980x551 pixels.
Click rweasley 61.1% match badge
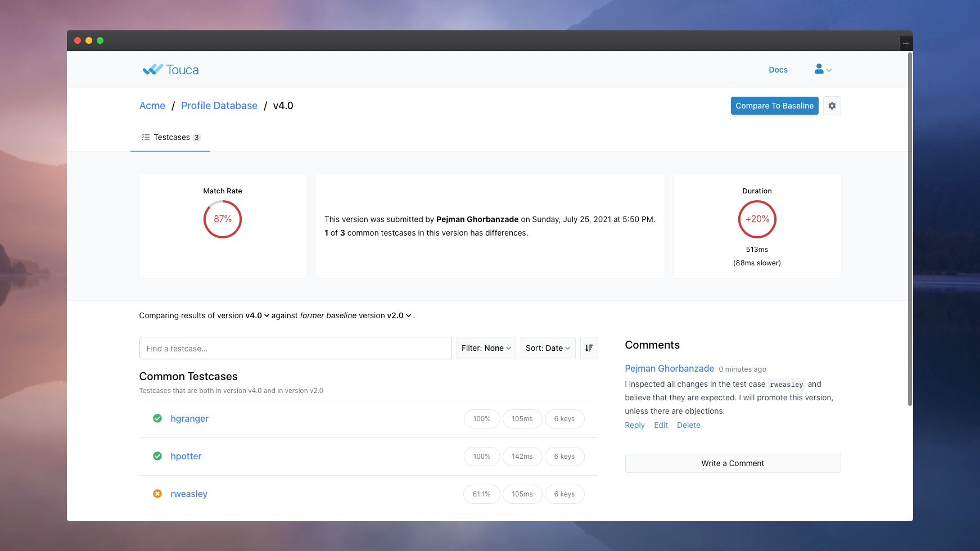click(482, 494)
